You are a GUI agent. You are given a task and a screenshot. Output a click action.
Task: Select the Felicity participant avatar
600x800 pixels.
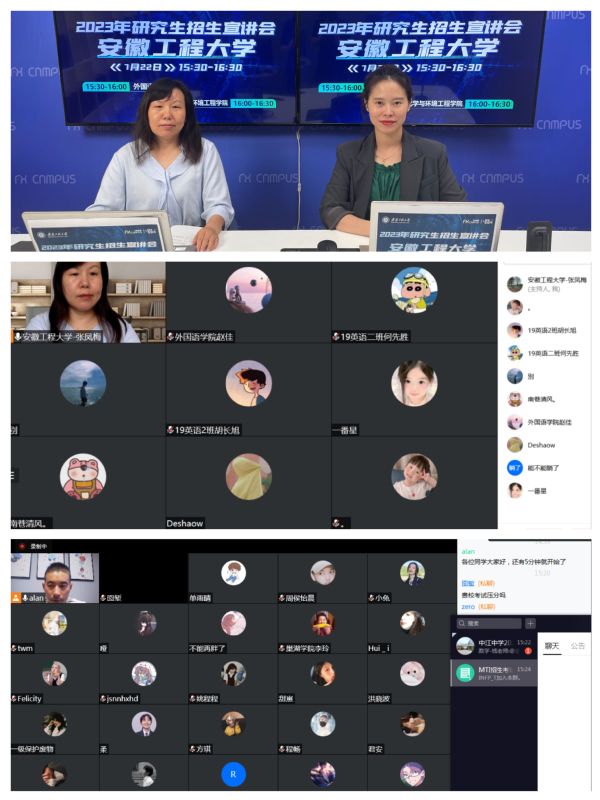pos(55,673)
